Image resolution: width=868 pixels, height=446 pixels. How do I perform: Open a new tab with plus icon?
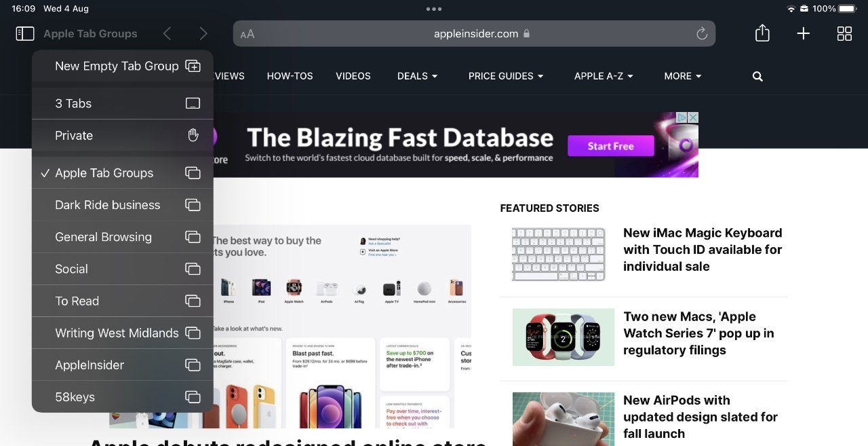[803, 33]
